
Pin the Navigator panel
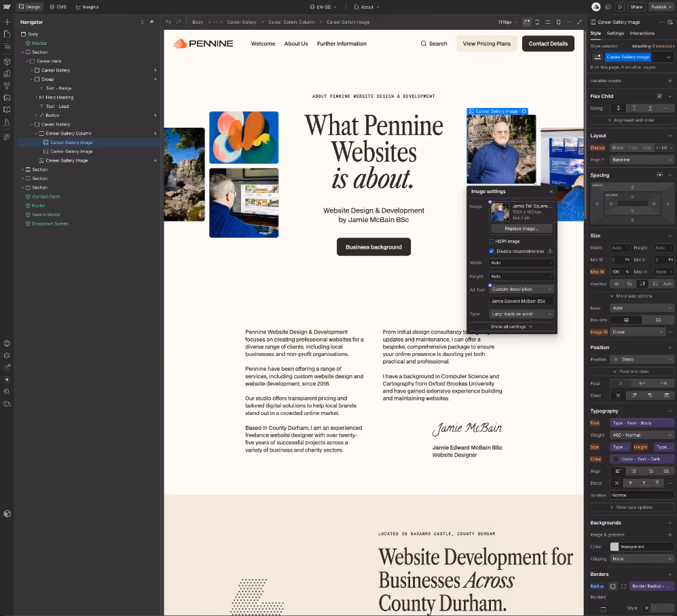point(151,22)
